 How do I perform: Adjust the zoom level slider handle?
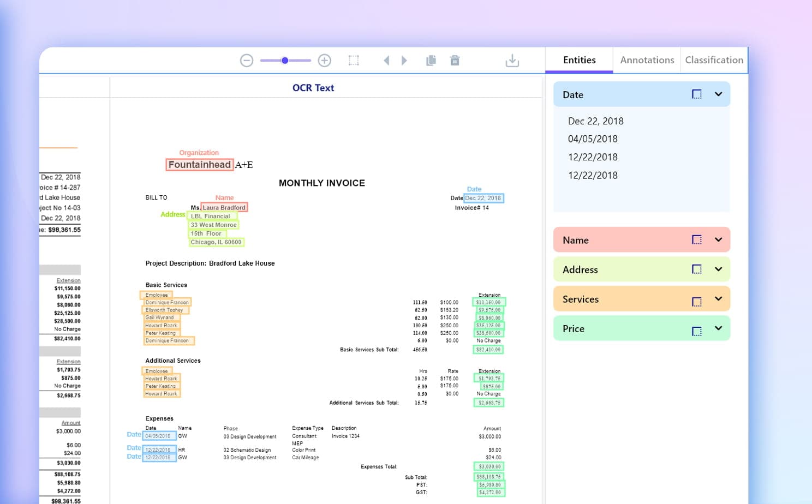[285, 61]
